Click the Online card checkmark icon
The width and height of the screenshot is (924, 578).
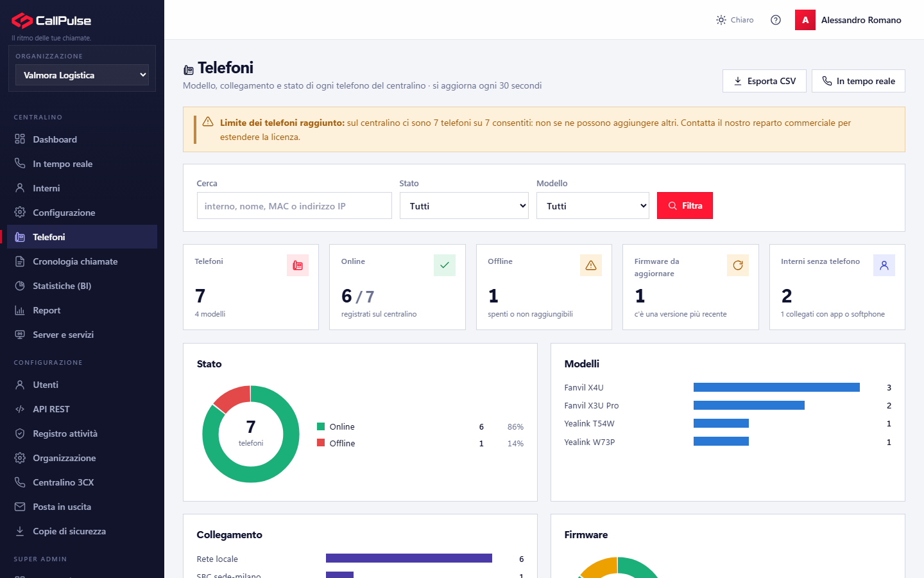tap(445, 265)
